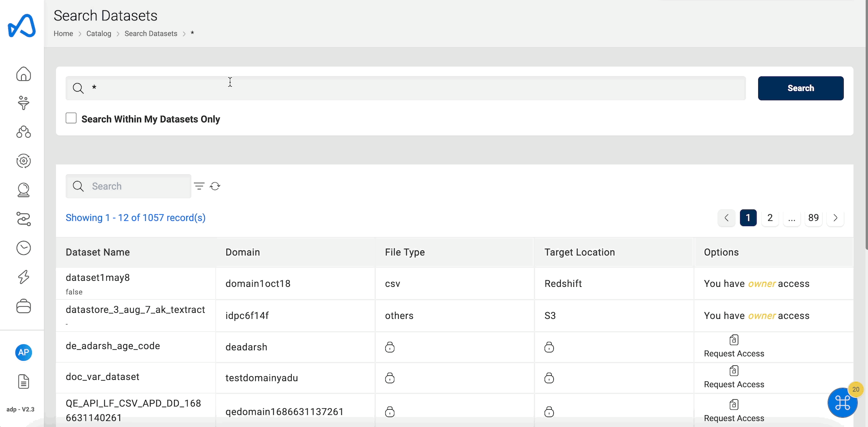
Task: Click deadarsh domain cell
Action: click(246, 347)
